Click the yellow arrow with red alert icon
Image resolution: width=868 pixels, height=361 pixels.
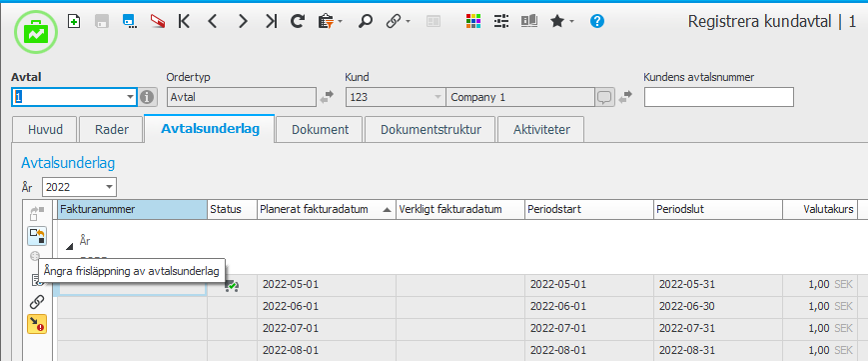pos(37,324)
